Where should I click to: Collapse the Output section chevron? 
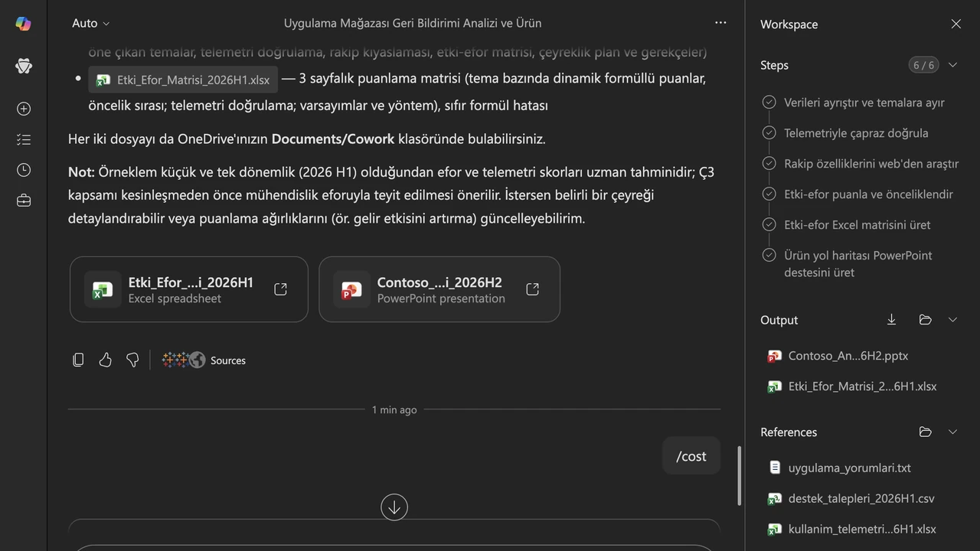952,320
